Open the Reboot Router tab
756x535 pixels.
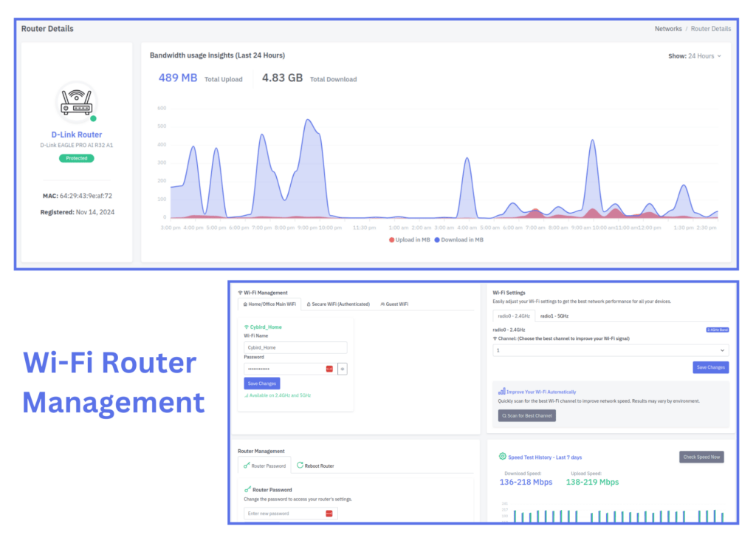pyautogui.click(x=315, y=466)
